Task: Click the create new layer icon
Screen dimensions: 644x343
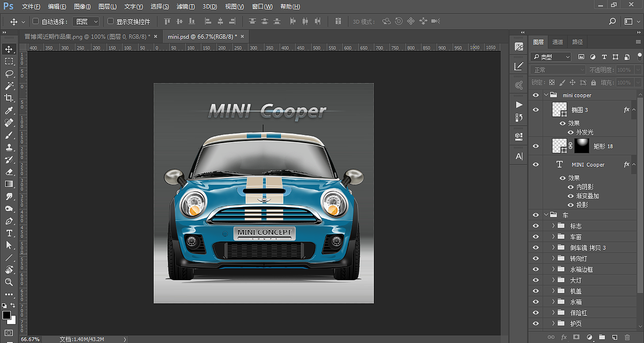Action: [x=614, y=337]
